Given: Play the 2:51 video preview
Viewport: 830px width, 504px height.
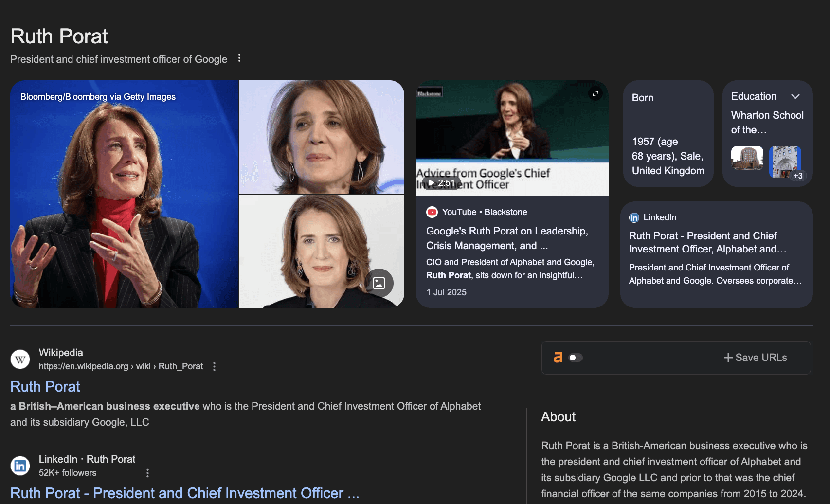Looking at the screenshot, I should (442, 183).
